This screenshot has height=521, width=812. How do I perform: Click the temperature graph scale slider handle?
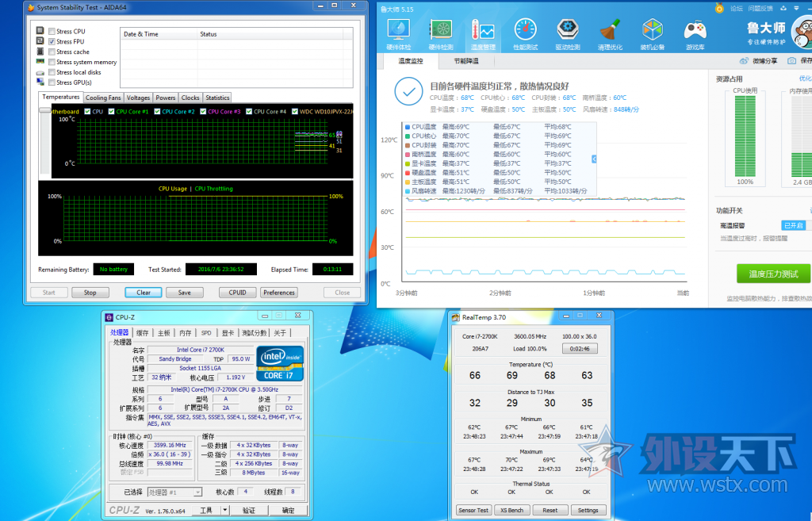[x=45, y=110]
